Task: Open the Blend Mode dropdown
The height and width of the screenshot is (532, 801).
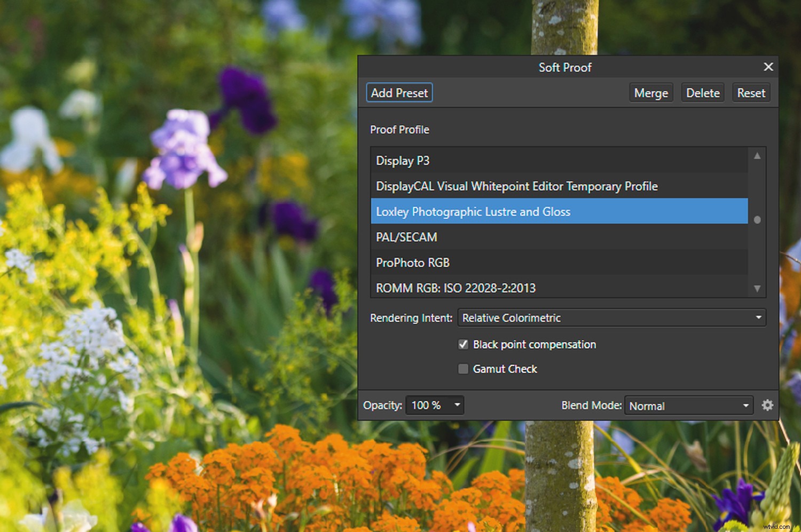Action: click(x=688, y=406)
